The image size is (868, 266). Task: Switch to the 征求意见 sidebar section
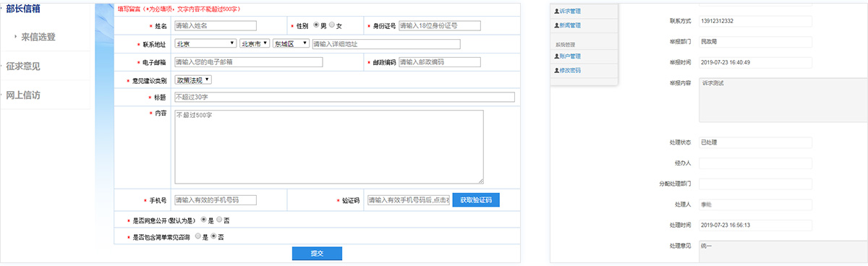(x=23, y=66)
